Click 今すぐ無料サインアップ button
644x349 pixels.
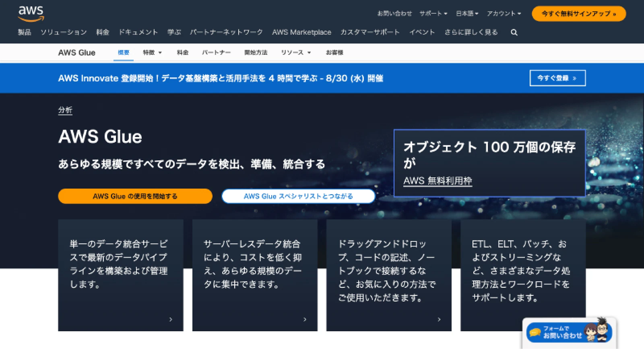(579, 13)
